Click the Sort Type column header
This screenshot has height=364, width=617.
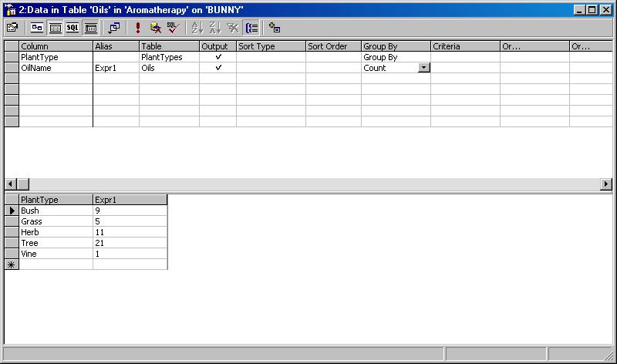(271, 46)
